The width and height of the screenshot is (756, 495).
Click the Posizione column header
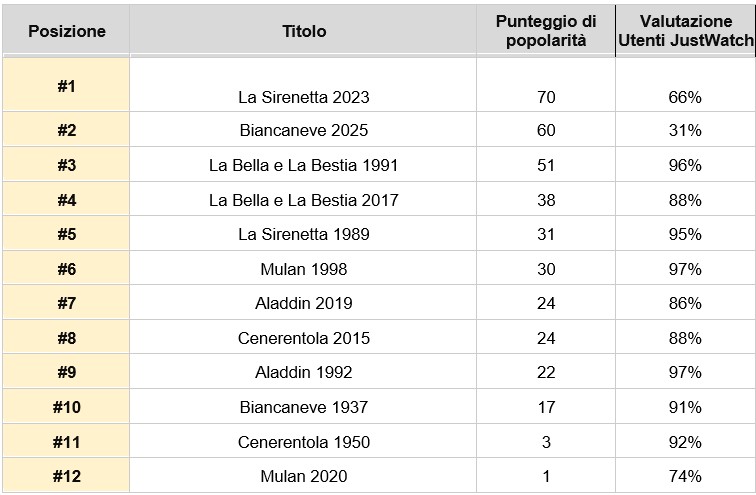point(67,31)
